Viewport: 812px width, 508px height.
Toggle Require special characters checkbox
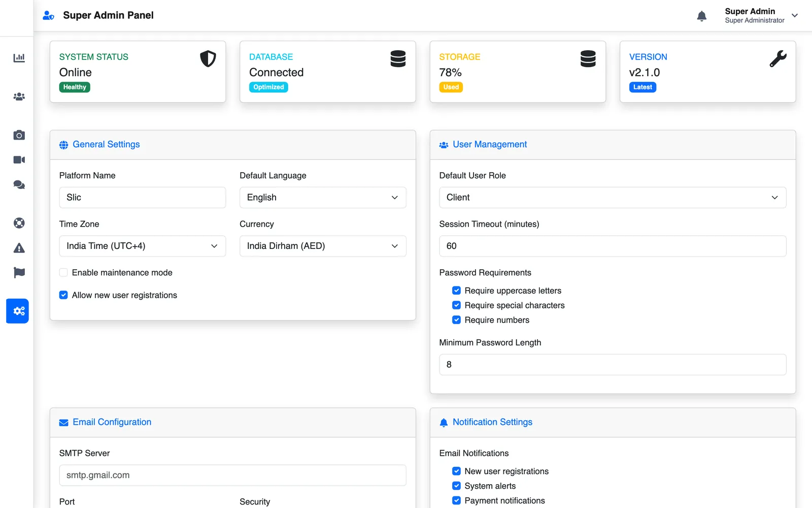pyautogui.click(x=456, y=305)
